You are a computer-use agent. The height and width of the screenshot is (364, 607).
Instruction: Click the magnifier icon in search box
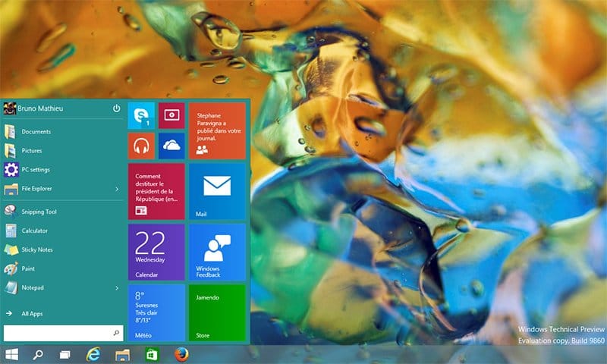[116, 333]
